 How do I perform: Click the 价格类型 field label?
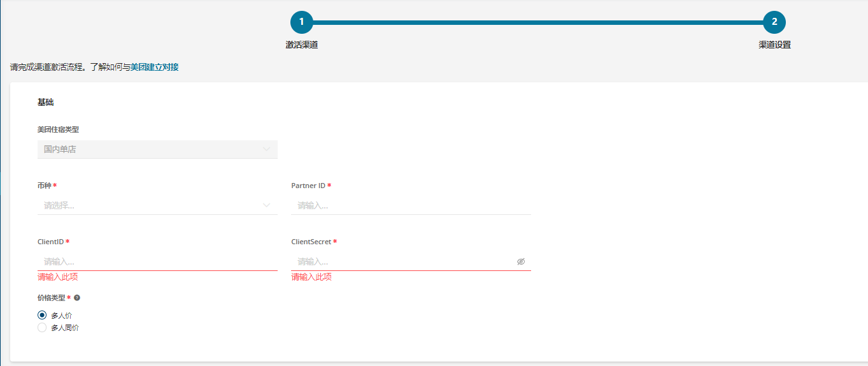point(51,298)
